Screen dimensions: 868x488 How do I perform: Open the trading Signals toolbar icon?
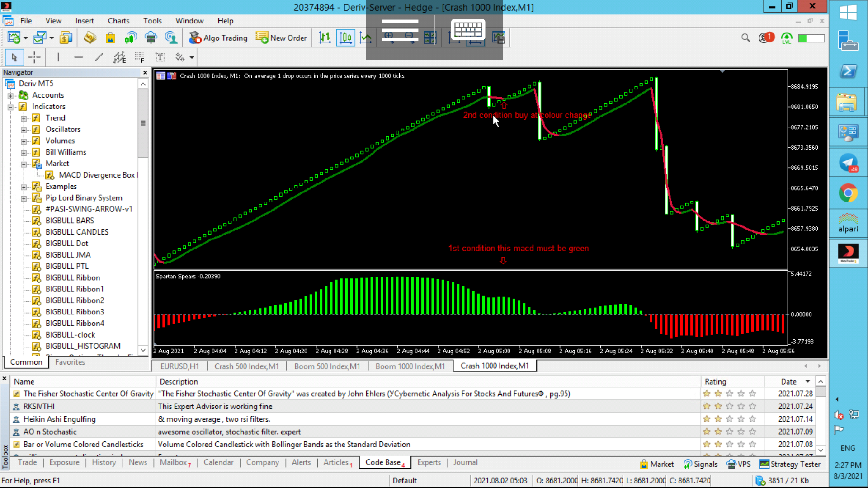[131, 38]
